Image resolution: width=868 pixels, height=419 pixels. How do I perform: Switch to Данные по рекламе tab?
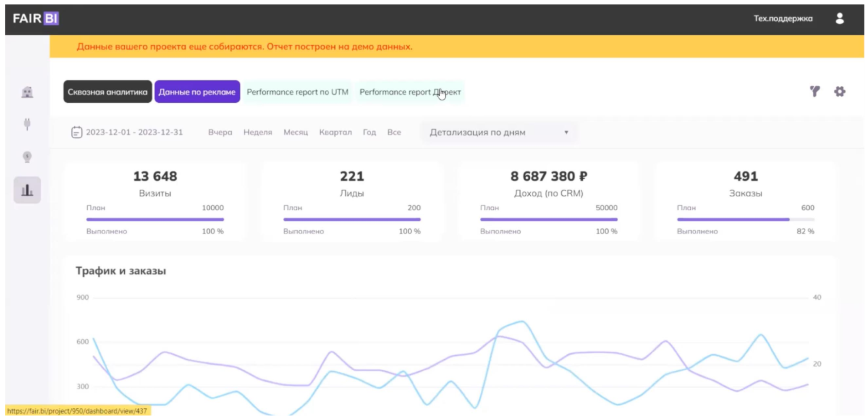(x=197, y=92)
